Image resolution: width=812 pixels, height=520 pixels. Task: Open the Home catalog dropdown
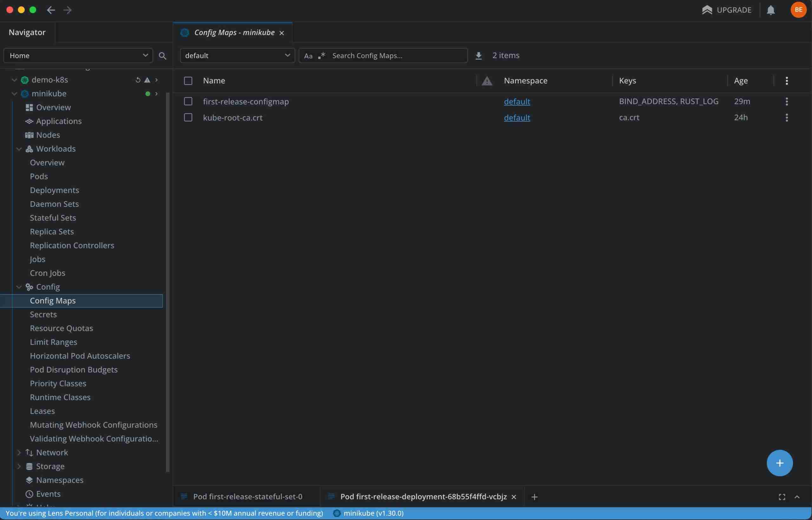(x=78, y=55)
